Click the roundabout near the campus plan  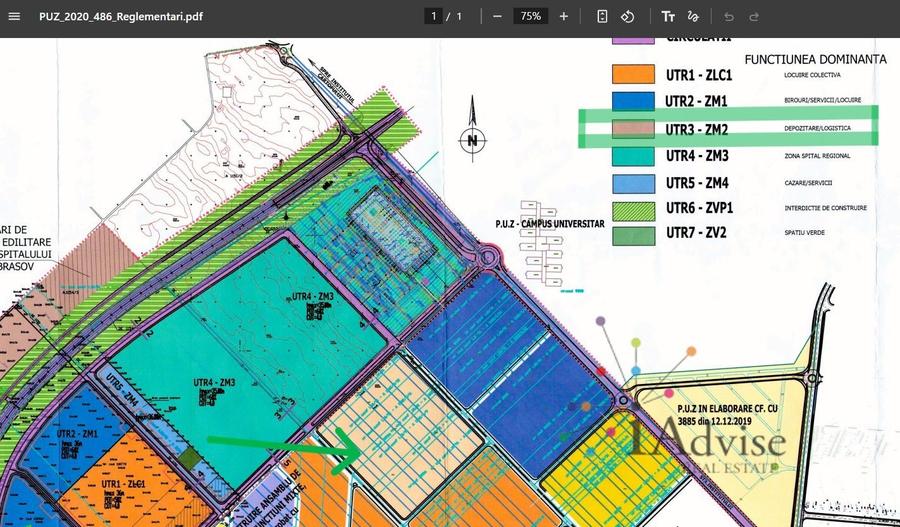487,257
